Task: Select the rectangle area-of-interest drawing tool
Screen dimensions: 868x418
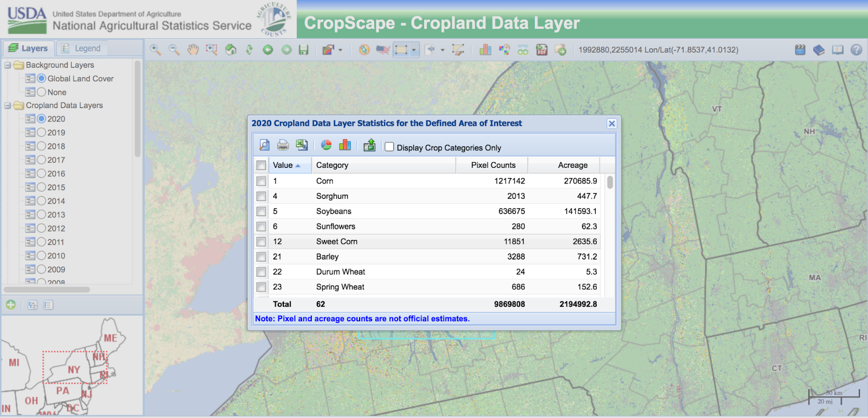Action: (x=401, y=50)
